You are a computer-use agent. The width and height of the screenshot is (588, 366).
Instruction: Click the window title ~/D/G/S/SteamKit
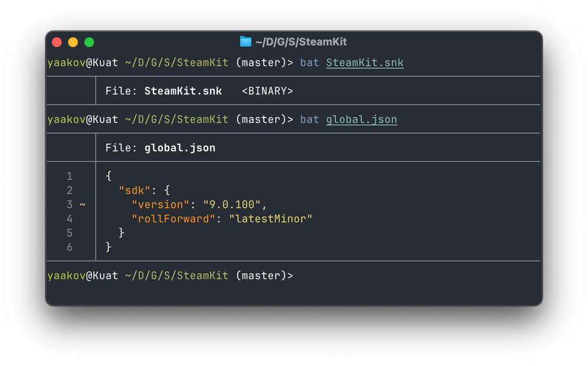pyautogui.click(x=301, y=42)
